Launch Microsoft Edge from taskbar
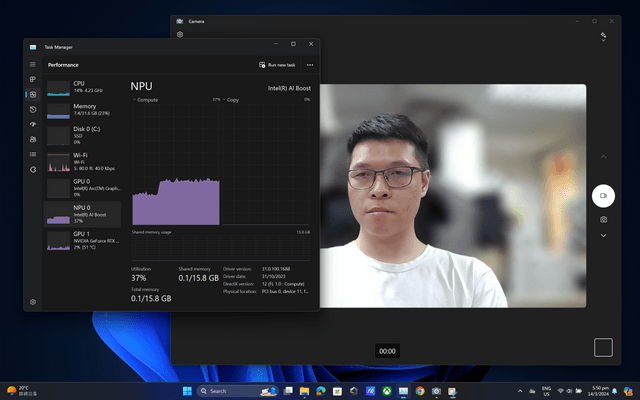Screen dimensions: 640x400 point(321,391)
